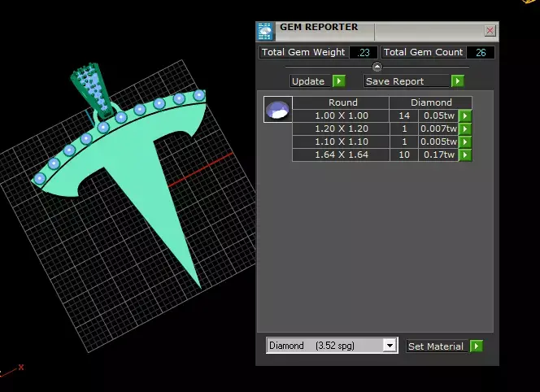Screen dimensions: 540x392
Task: Click the green arrow for the 1.64 X 1.64 row
Action: [x=465, y=155]
